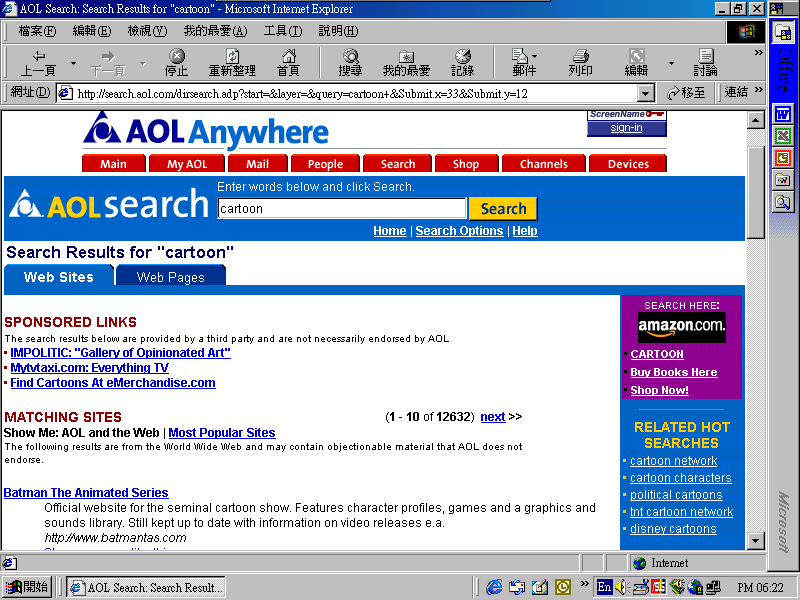Open the 我的最愛(A) menu
800x600 pixels.
[215, 31]
